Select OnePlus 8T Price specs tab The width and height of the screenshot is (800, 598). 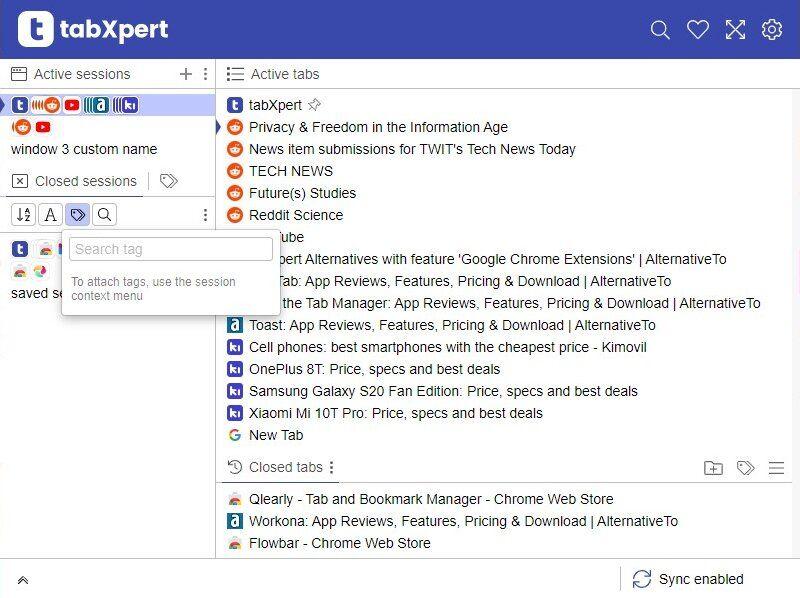(374, 369)
